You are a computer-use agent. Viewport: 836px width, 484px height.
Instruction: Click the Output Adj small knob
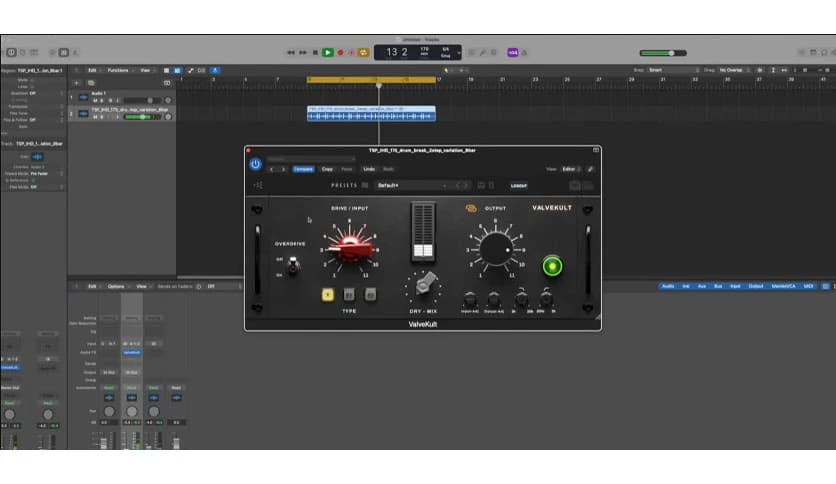pos(494,299)
